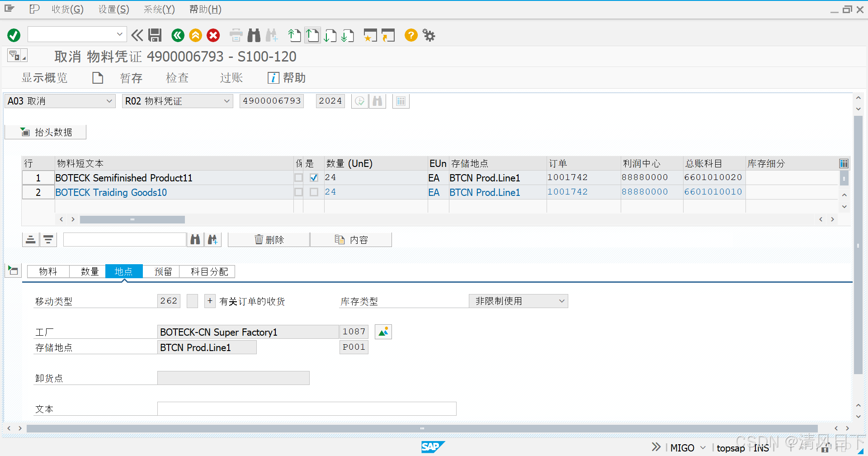This screenshot has width=868, height=456.
Task: Toggle the first checkbox in row 2
Action: 298,192
